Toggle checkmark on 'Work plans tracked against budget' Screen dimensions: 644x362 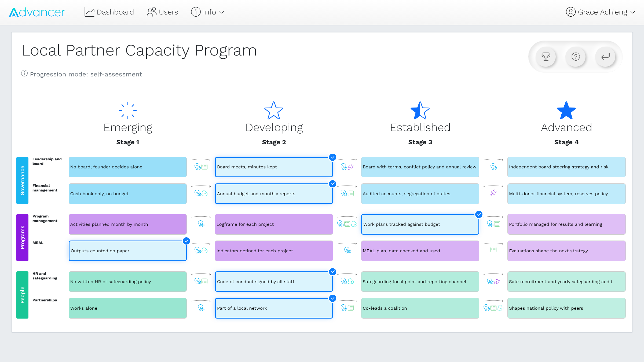pos(479,215)
